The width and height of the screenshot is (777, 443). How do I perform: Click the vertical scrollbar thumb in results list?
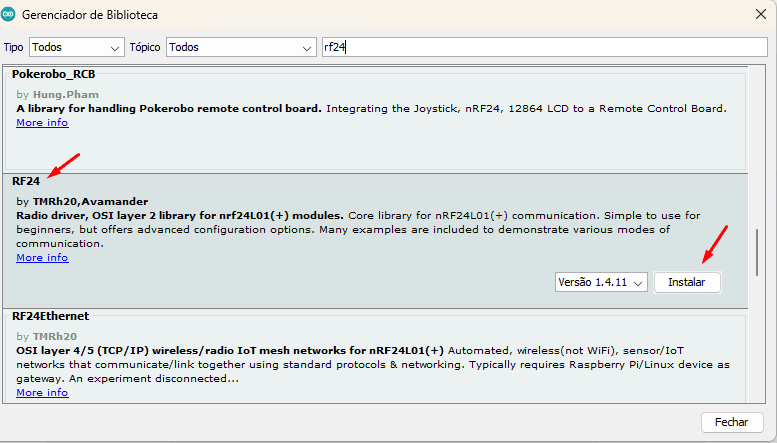click(757, 252)
